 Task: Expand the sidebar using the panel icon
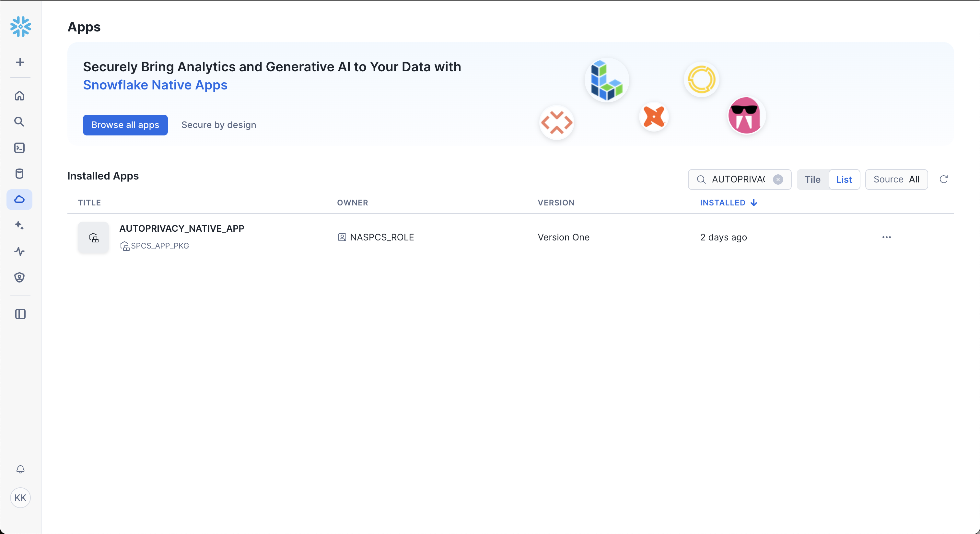(x=20, y=314)
